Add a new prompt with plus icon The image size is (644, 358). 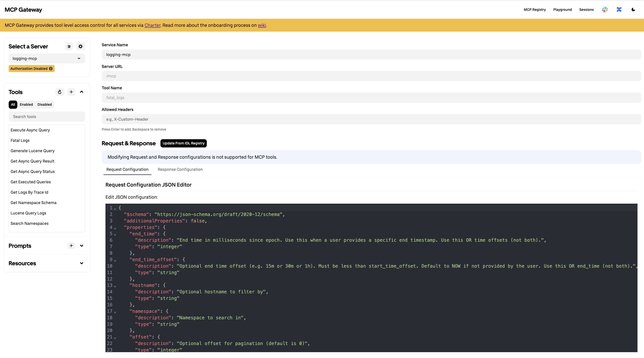point(71,246)
